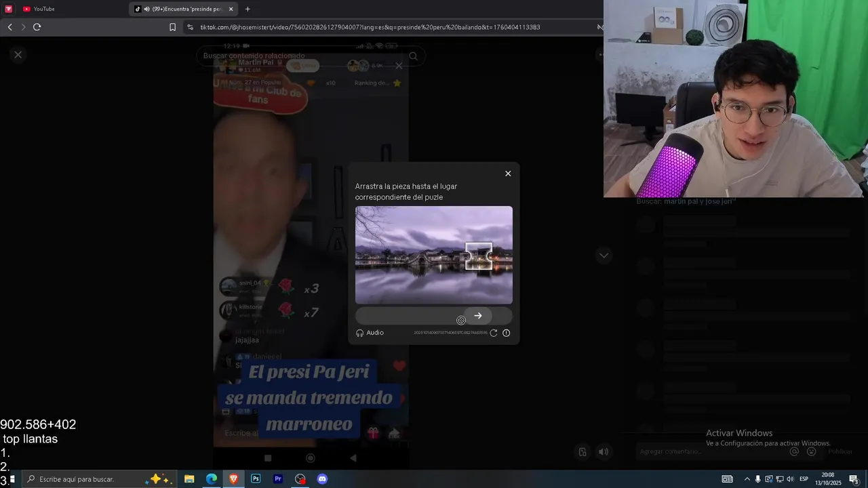868x488 pixels.
Task: Click the share arrow icon in video
Action: coord(393,433)
